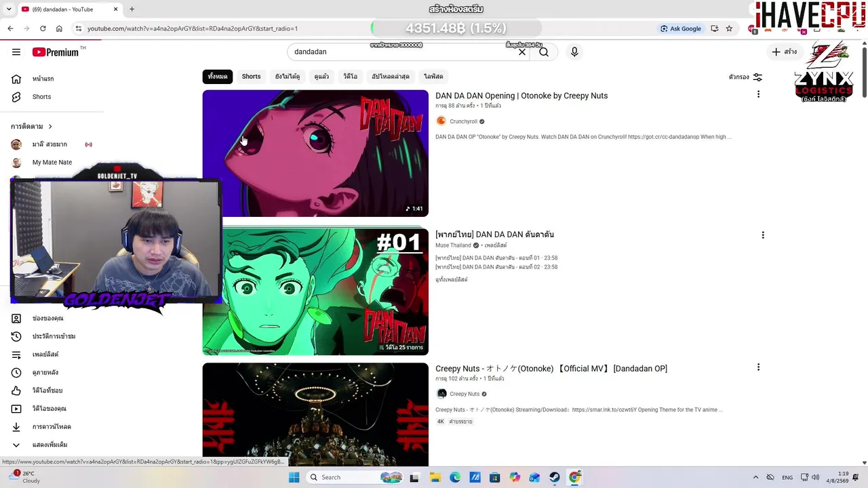This screenshot has height=488, width=868.
Task: Open My Mate Nate subscription channel
Action: [x=52, y=163]
